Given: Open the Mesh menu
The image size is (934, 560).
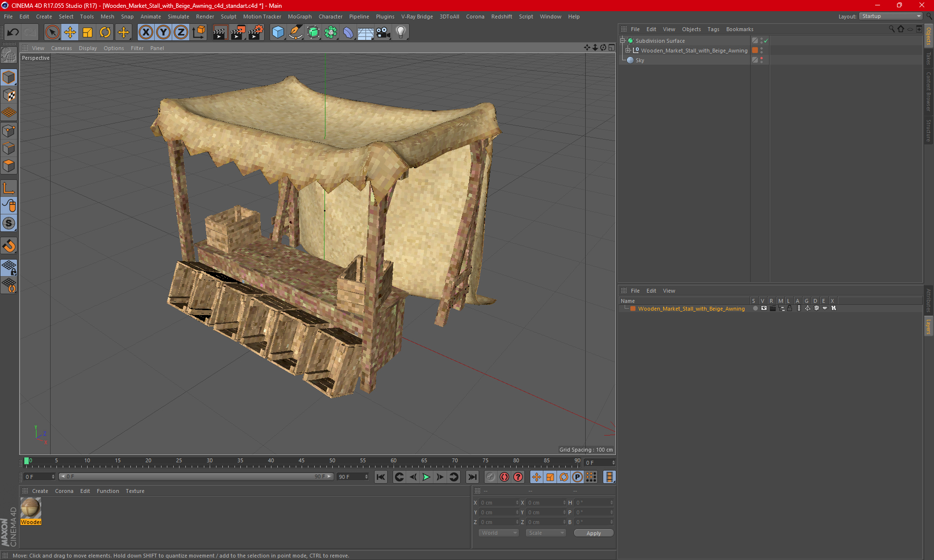Looking at the screenshot, I should point(107,17).
